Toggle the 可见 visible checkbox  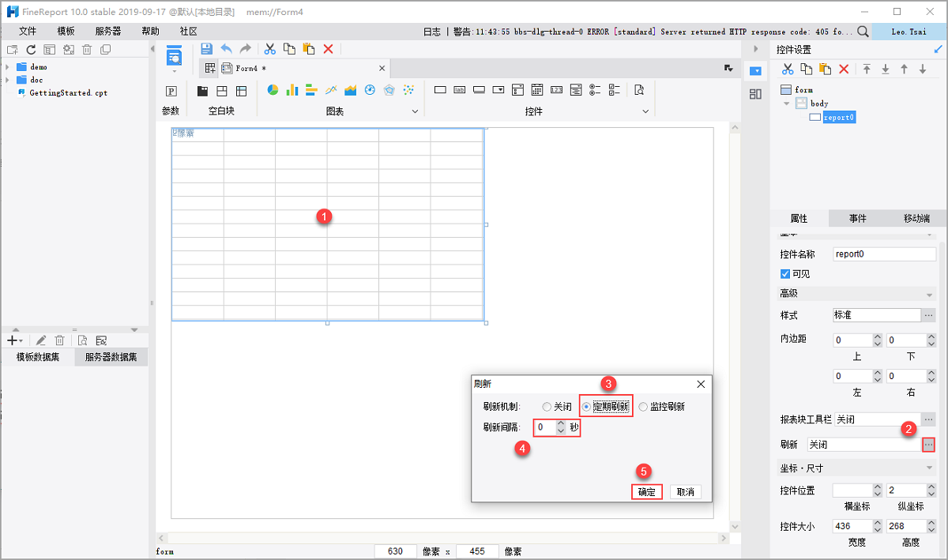[x=785, y=274]
